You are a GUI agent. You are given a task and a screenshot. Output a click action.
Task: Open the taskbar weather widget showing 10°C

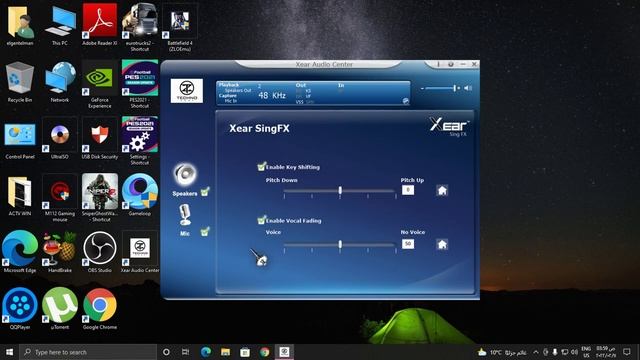[502, 352]
